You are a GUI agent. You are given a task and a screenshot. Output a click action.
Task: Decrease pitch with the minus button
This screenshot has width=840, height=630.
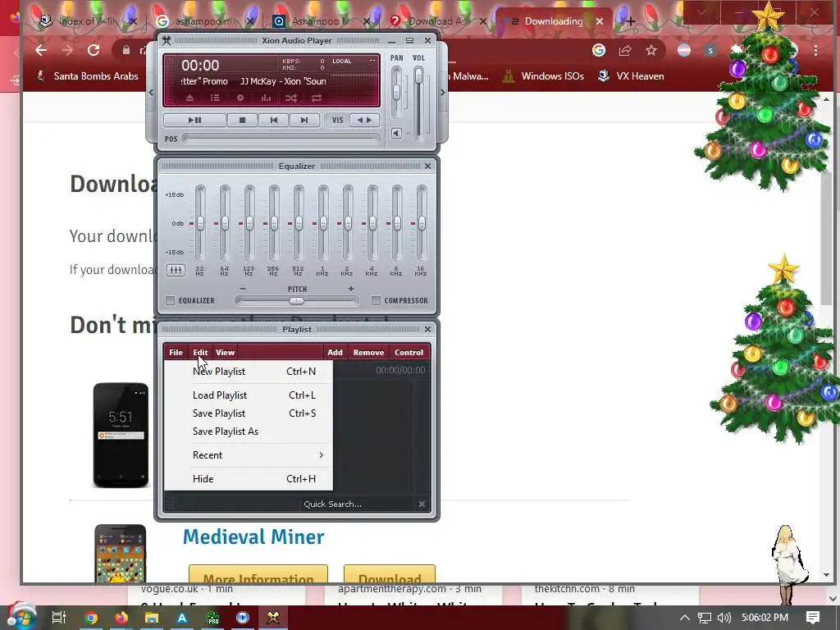[243, 289]
